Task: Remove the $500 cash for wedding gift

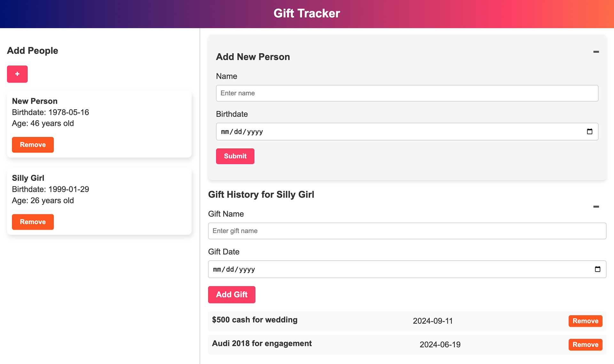Action: pos(585,321)
